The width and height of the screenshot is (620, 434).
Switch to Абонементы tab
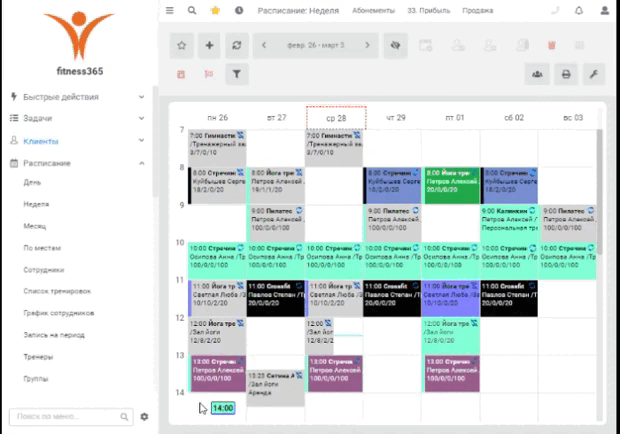pyautogui.click(x=373, y=11)
